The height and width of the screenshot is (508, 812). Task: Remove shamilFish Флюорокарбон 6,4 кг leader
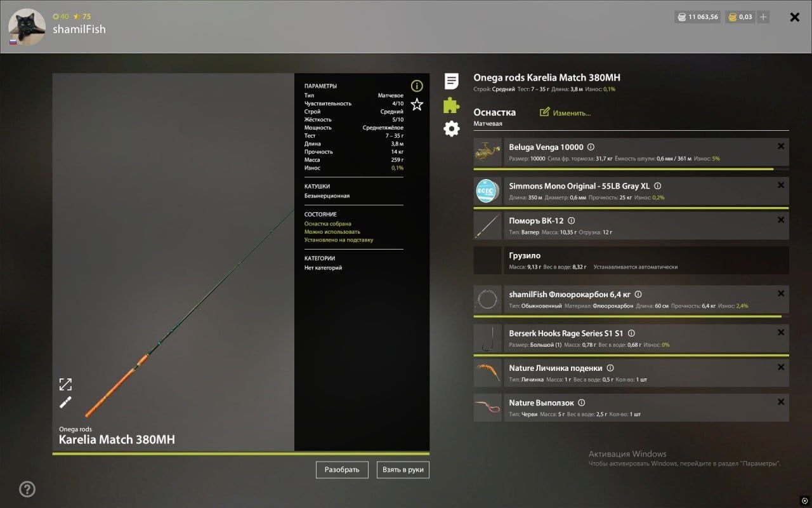click(781, 293)
